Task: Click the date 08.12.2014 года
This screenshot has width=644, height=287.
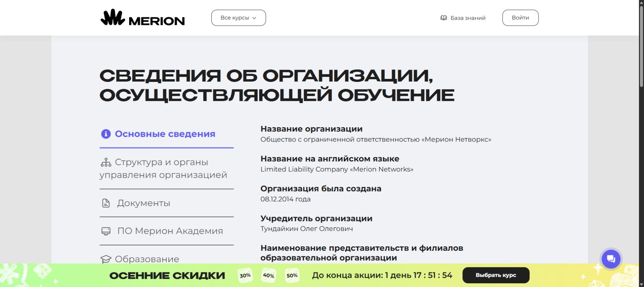Action: (285, 199)
